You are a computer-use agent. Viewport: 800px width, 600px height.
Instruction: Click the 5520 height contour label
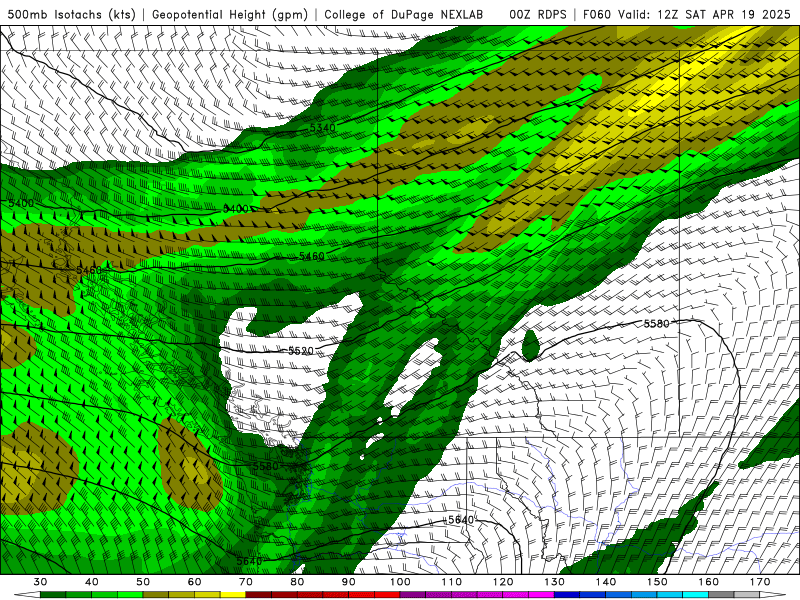point(301,351)
